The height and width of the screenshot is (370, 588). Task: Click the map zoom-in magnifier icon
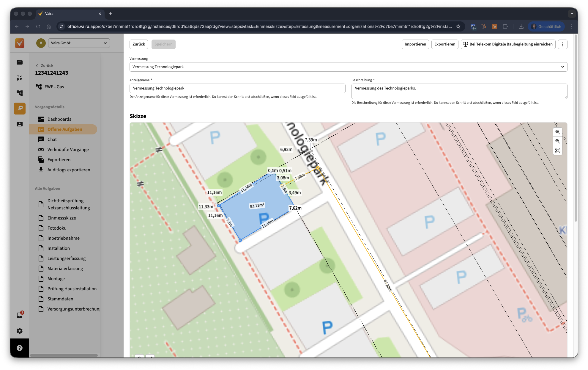click(x=557, y=132)
